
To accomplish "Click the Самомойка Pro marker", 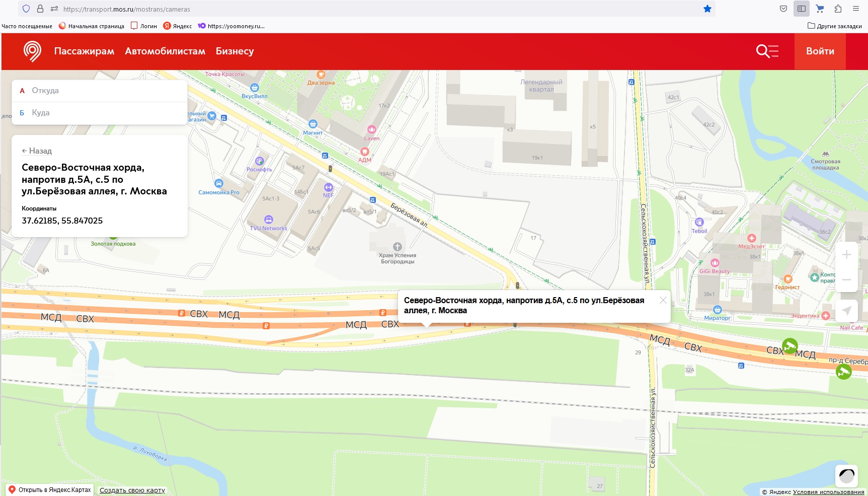I will click(219, 183).
